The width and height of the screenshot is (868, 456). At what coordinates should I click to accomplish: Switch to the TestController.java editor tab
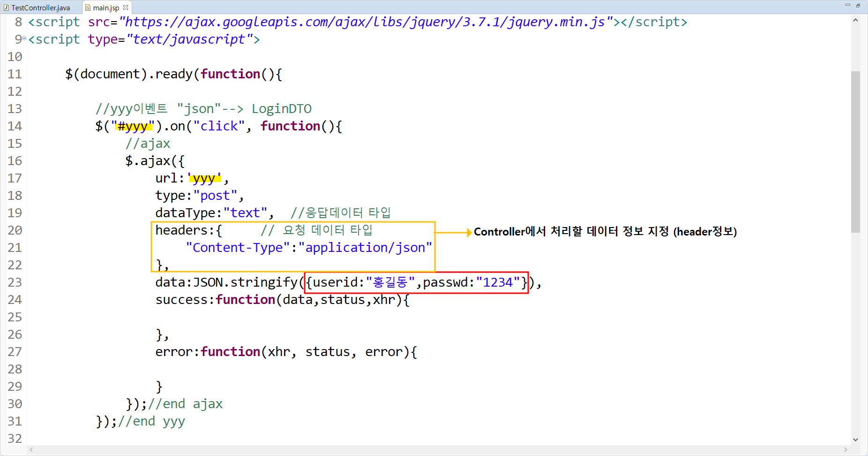click(40, 8)
